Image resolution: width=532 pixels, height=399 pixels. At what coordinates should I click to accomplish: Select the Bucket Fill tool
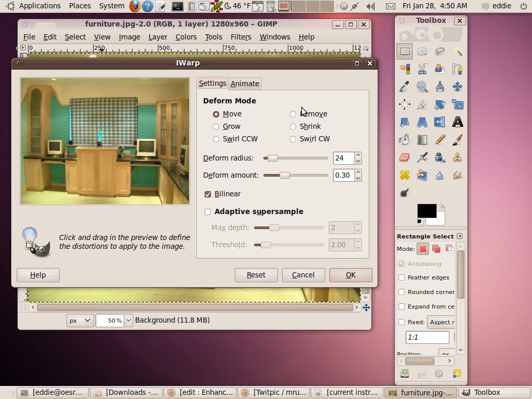[404, 139]
